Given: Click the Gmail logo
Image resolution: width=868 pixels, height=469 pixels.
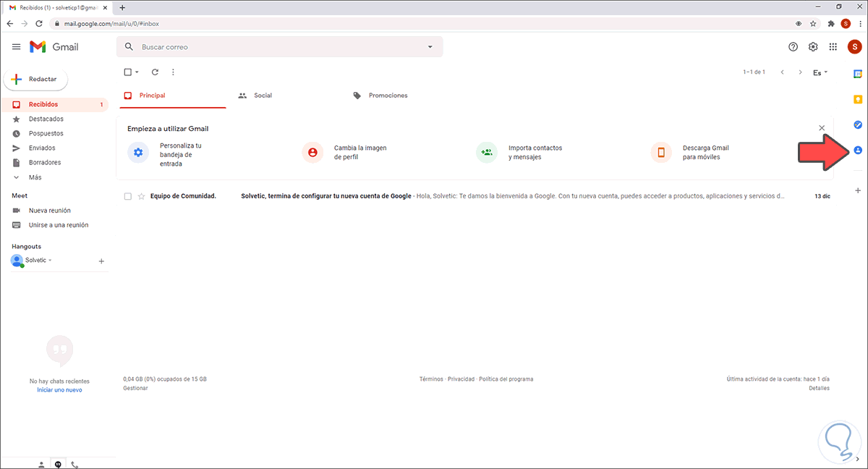Looking at the screenshot, I should (x=54, y=47).
